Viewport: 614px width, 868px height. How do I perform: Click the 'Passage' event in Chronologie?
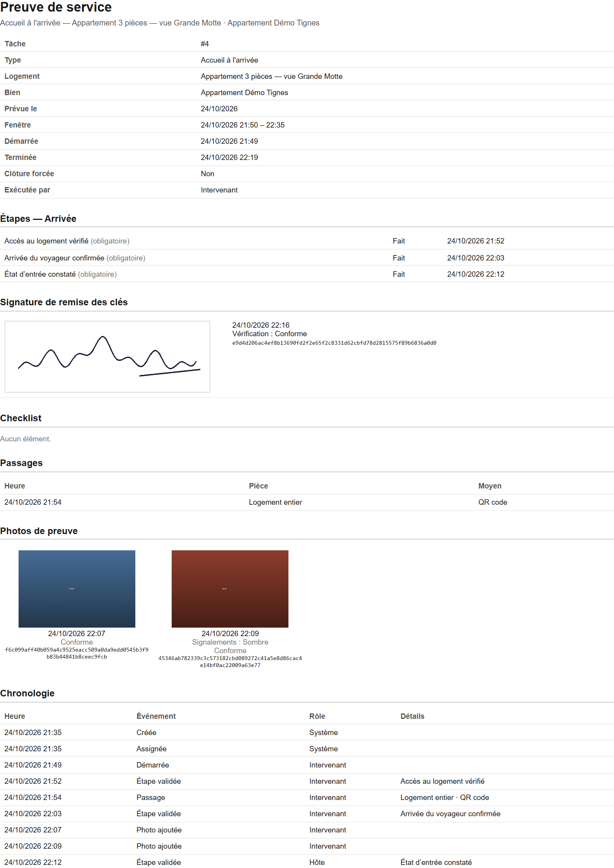[150, 797]
